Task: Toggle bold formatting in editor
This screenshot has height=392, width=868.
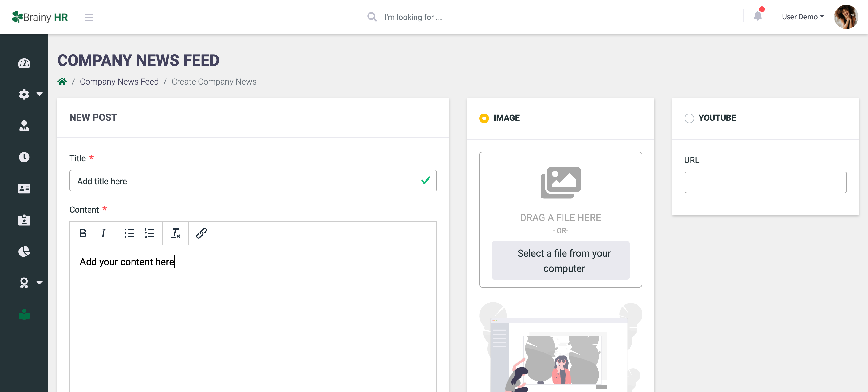Action: [83, 233]
